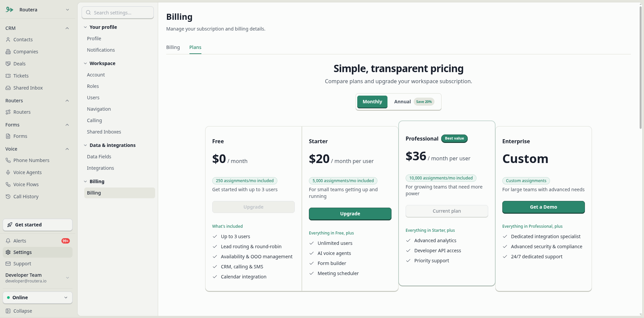Select the Plans tab
The width and height of the screenshot is (644, 318).
point(195,47)
